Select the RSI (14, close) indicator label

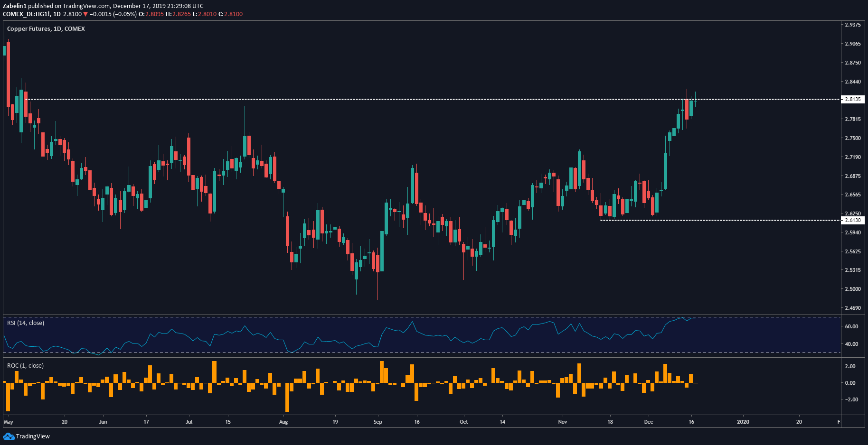[25, 323]
